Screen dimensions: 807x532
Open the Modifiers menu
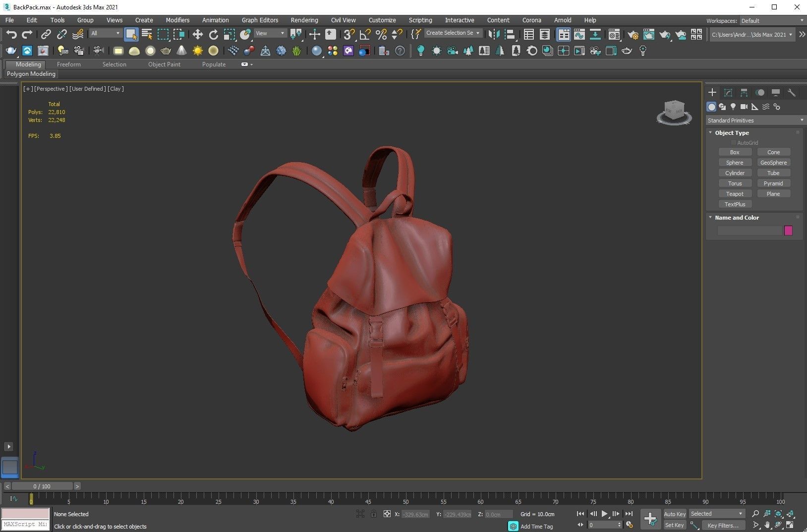tap(177, 20)
